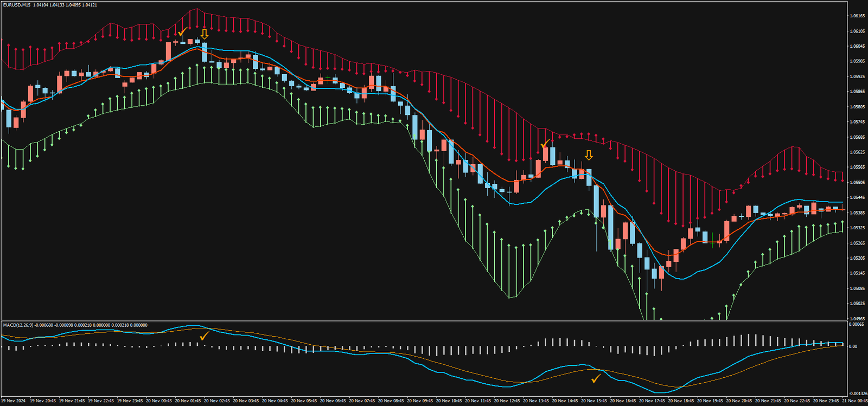Click the green cross marker near 20 Nov 06:45

point(328,79)
